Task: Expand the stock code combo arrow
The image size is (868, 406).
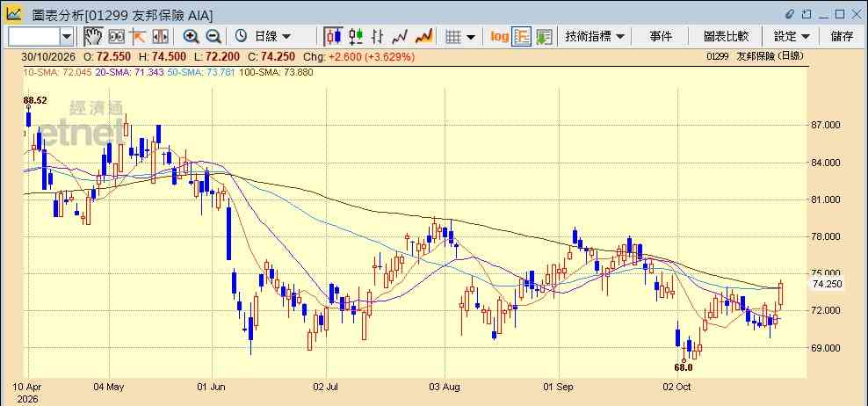Action: click(x=67, y=37)
